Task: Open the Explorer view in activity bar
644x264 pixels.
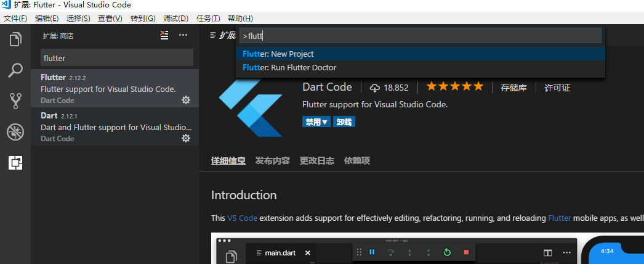Action: [15, 39]
